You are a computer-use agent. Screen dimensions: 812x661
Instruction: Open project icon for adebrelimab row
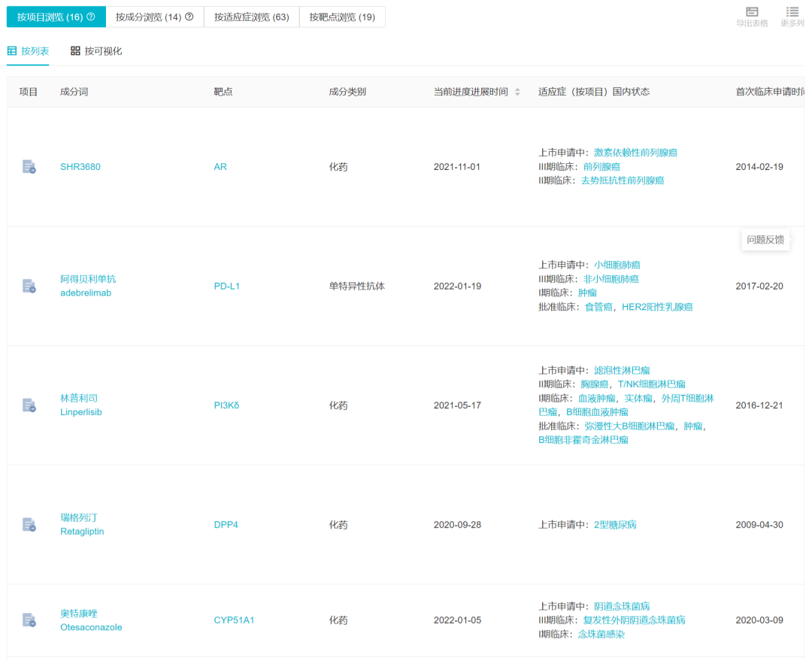coord(29,286)
